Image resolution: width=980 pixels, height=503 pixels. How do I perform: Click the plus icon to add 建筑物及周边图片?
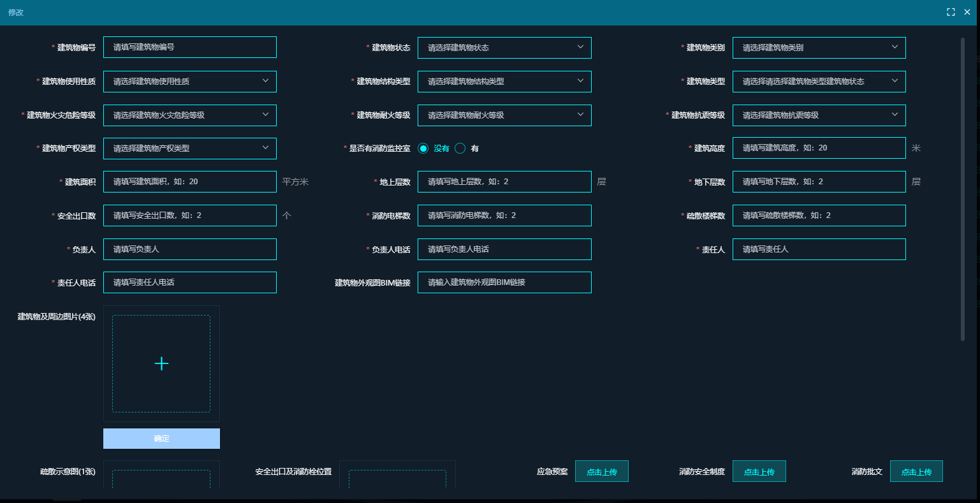coord(161,363)
